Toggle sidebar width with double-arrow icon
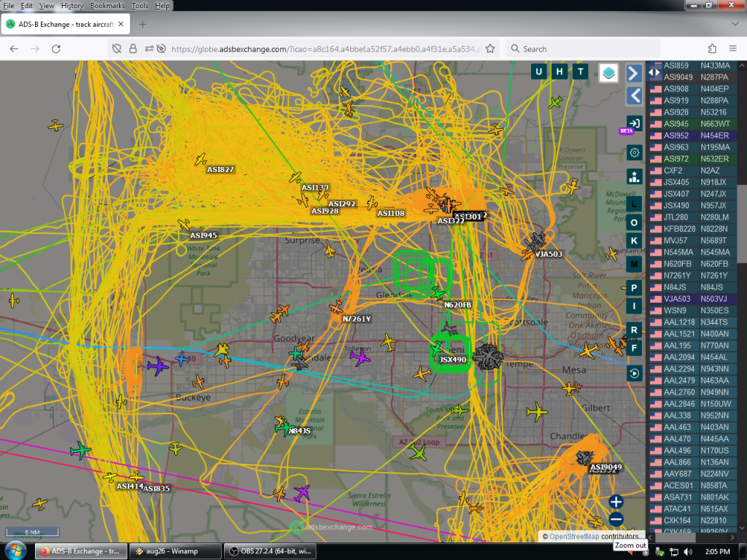The image size is (747, 560). [x=654, y=73]
